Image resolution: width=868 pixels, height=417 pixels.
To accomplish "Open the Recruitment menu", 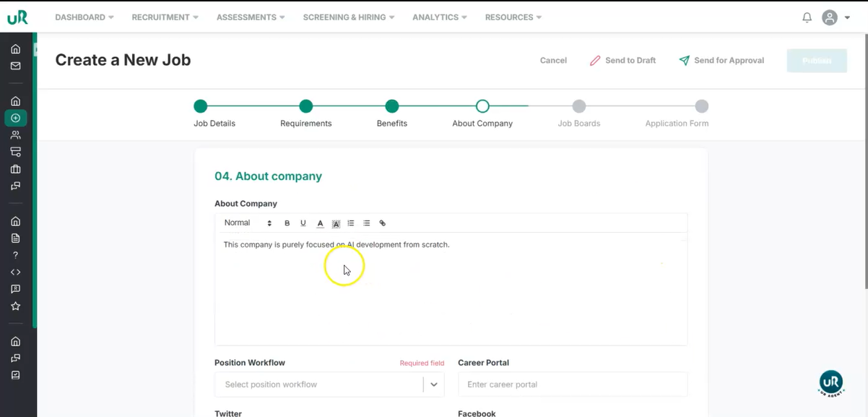I will [165, 17].
